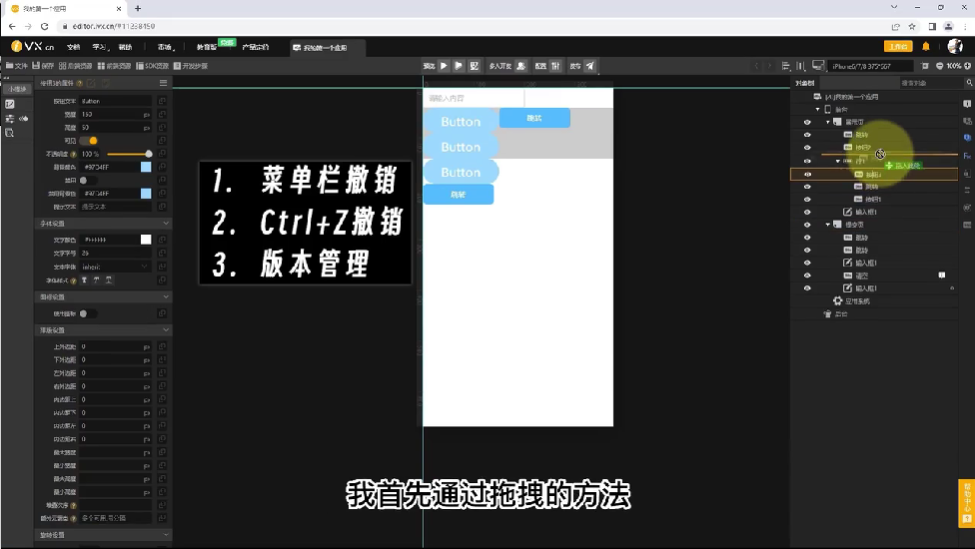Toggle the 可见 visible switch off

click(x=88, y=141)
